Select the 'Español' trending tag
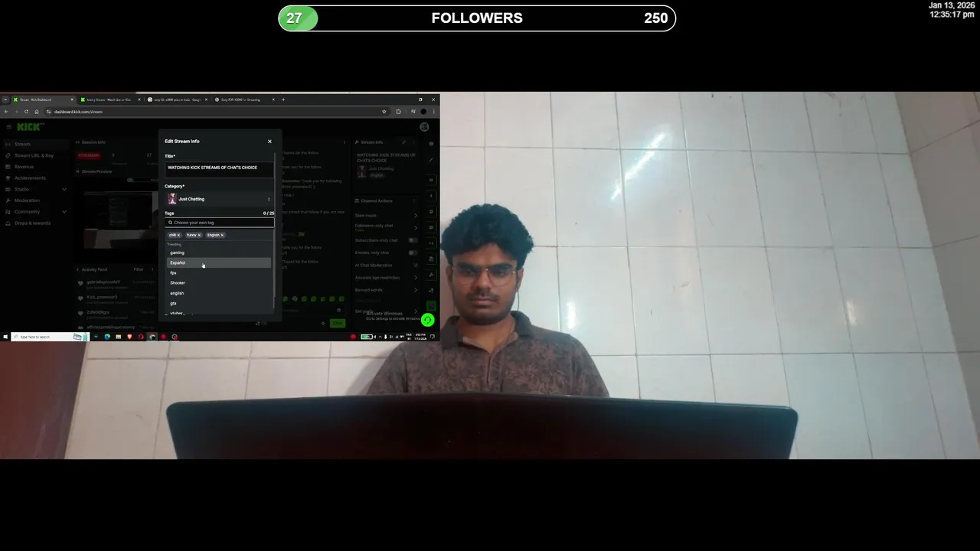Viewport: 980px width, 551px height. coord(219,262)
